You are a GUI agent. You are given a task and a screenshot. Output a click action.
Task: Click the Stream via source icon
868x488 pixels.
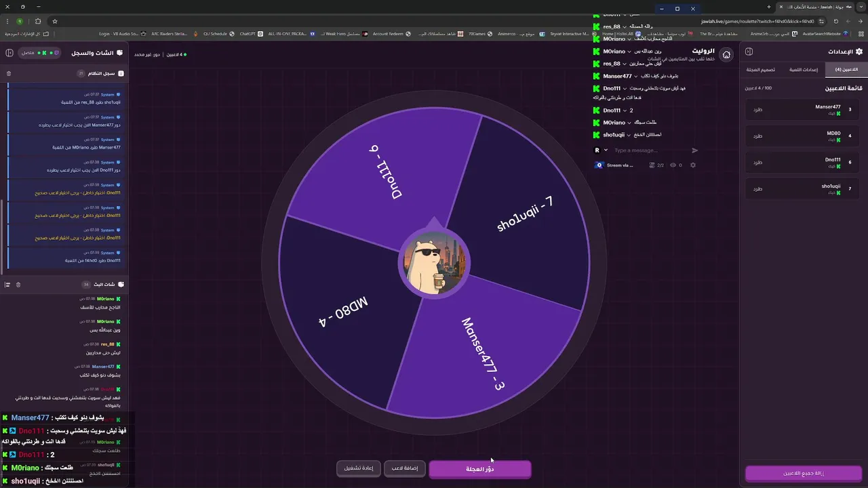[599, 165]
